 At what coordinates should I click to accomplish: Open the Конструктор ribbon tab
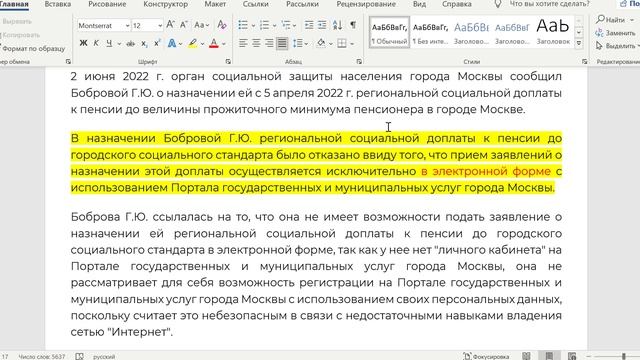click(165, 4)
